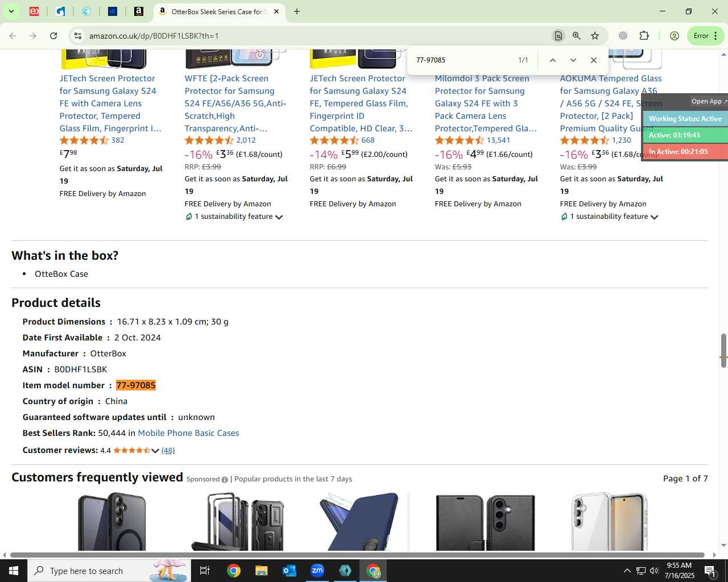Open the 13,541 ratings link
Viewport: 728px width, 582px height.
pyautogui.click(x=498, y=140)
